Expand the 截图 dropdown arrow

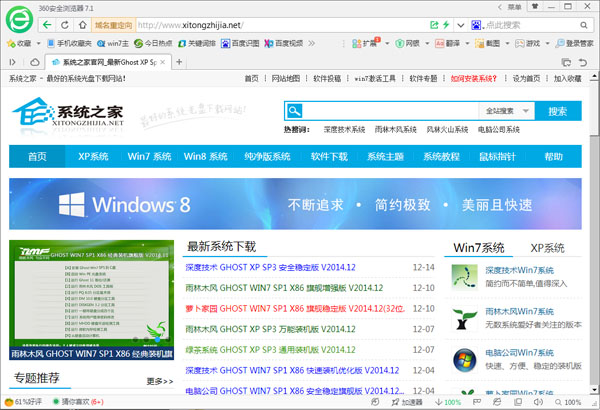pyautogui.click(x=507, y=43)
